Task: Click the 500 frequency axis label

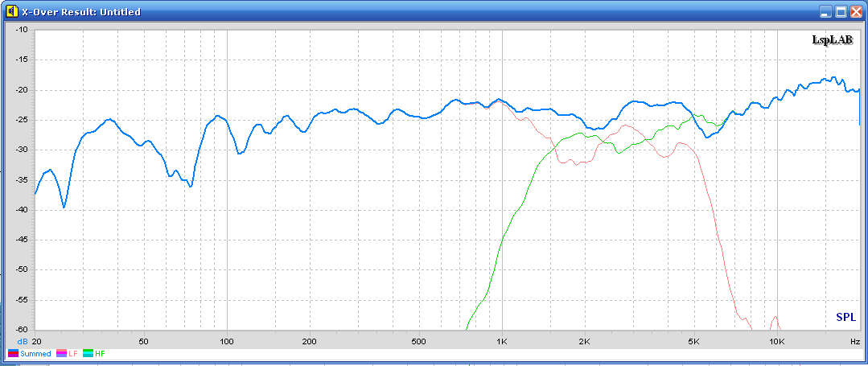Action: (x=420, y=341)
